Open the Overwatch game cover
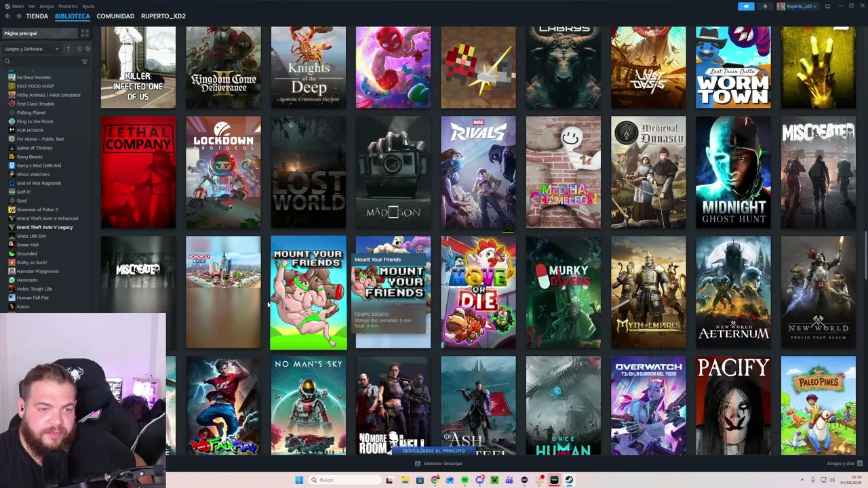This screenshot has height=488, width=868. [x=648, y=406]
